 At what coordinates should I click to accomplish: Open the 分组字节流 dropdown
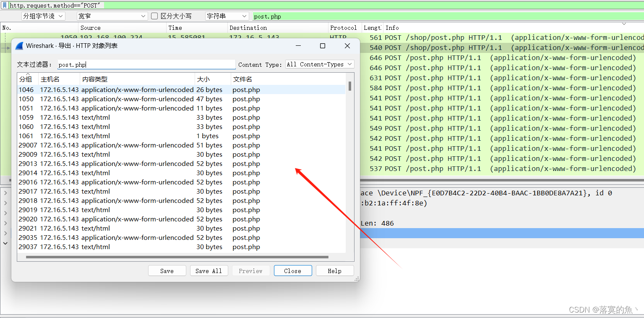point(43,16)
